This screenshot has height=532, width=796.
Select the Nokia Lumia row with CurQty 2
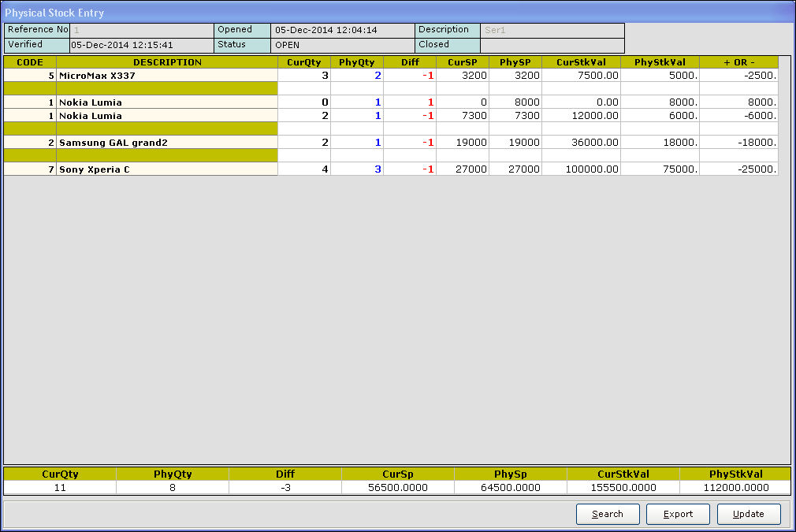point(167,116)
